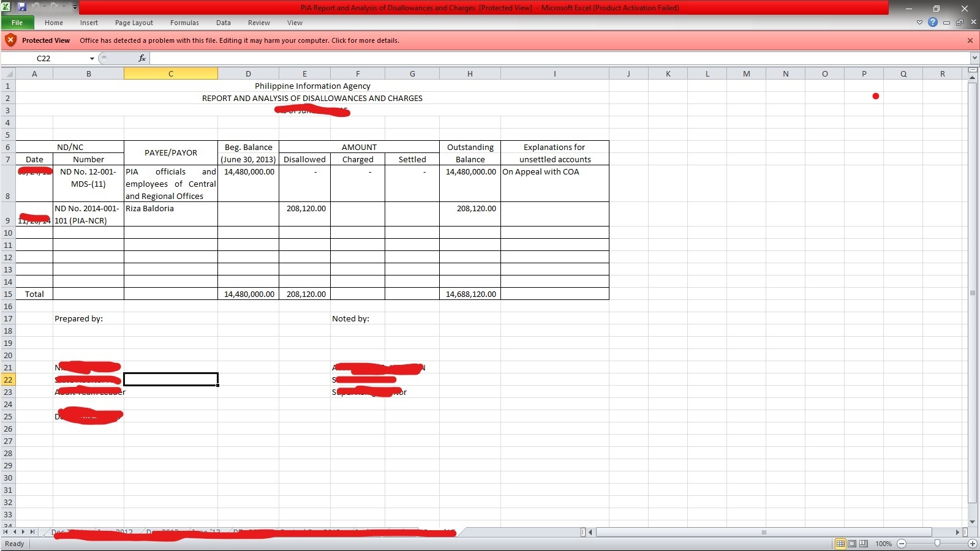Screen dimensions: 980x551
Task: Select row 15 header
Action: 8,294
